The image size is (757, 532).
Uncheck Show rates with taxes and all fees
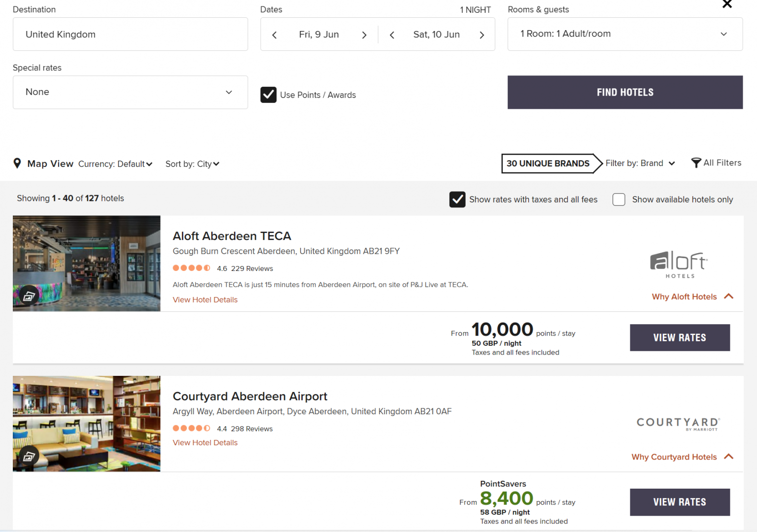tap(457, 199)
